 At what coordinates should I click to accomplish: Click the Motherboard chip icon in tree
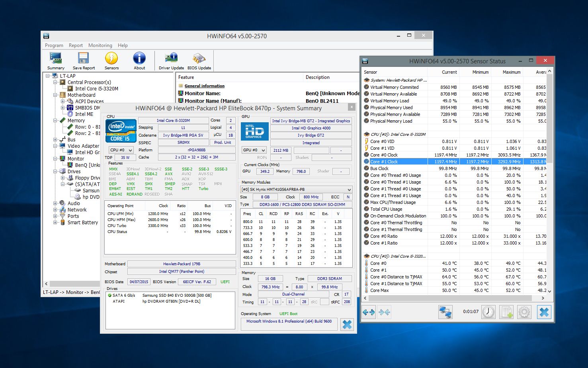[x=63, y=95]
